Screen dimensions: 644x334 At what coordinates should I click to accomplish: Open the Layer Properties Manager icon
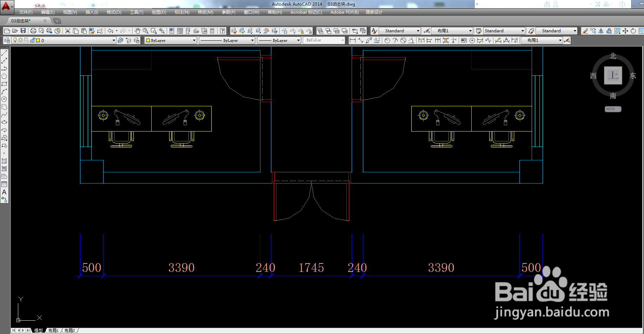tap(7, 40)
